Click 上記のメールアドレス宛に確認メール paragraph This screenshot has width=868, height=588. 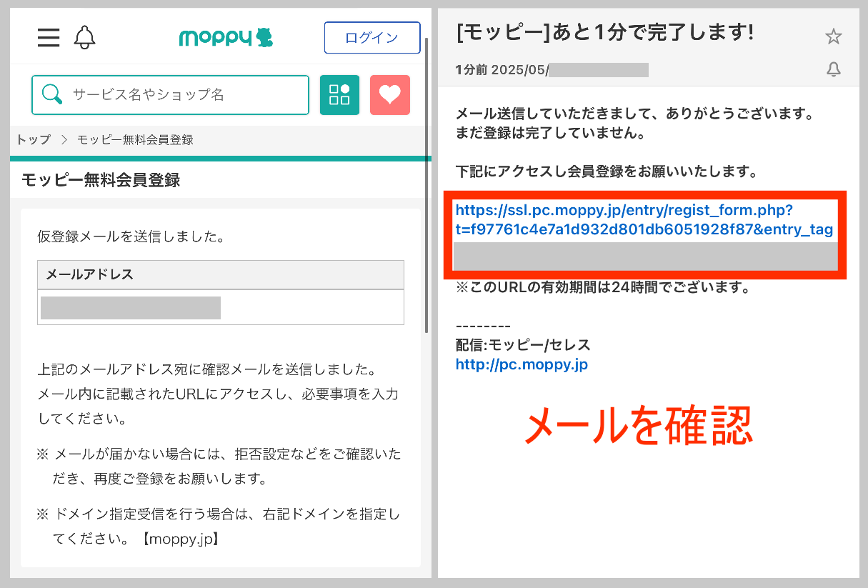point(219,394)
